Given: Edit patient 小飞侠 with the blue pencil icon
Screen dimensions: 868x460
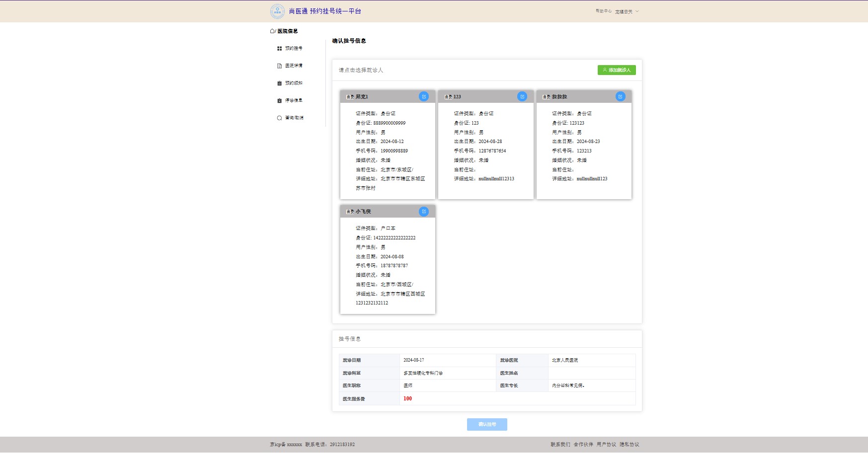Looking at the screenshot, I should [x=424, y=211].
